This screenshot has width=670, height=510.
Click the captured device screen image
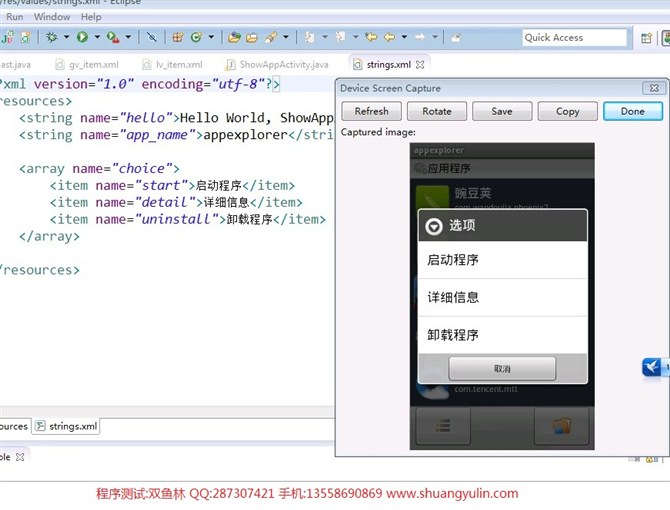(x=502, y=296)
